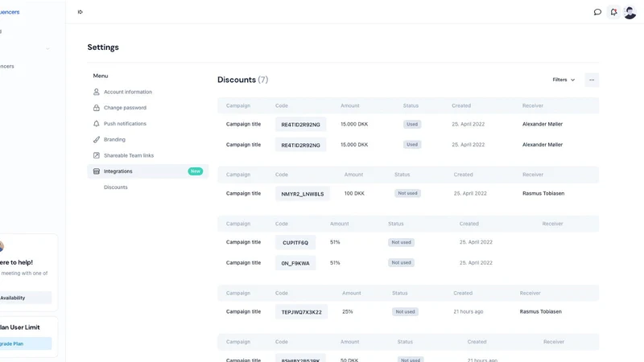Open Change password settings
644x362 pixels.
coord(125,108)
